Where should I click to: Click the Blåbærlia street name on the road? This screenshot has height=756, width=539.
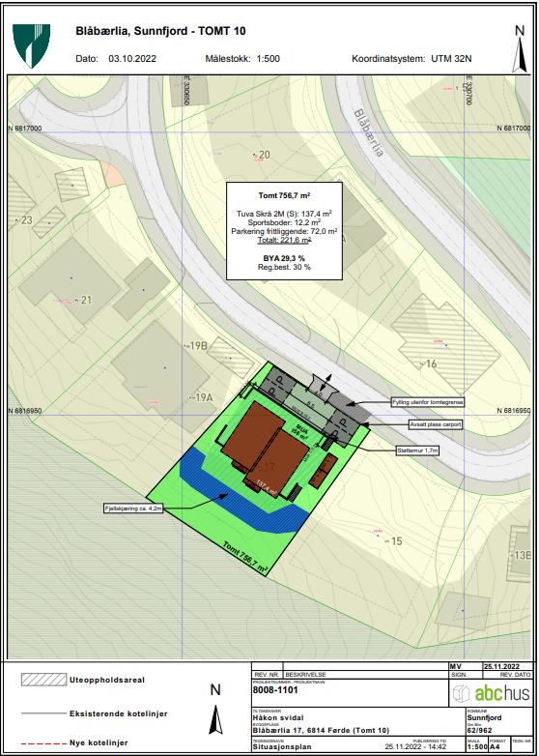tap(368, 132)
